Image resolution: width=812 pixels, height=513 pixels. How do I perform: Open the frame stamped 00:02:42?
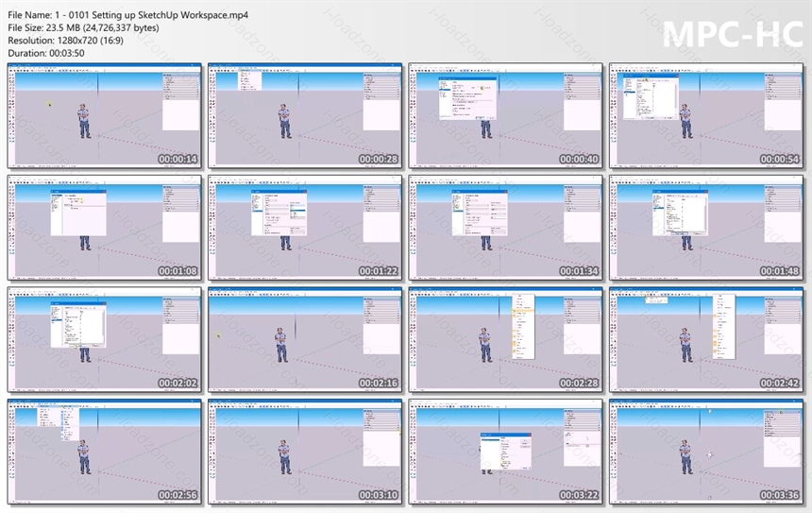coord(706,339)
